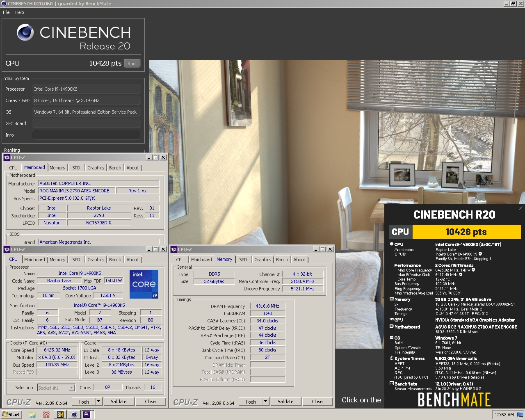Click the Cinebench title bar app icon
The height and width of the screenshot is (420, 525).
click(x=4, y=4)
